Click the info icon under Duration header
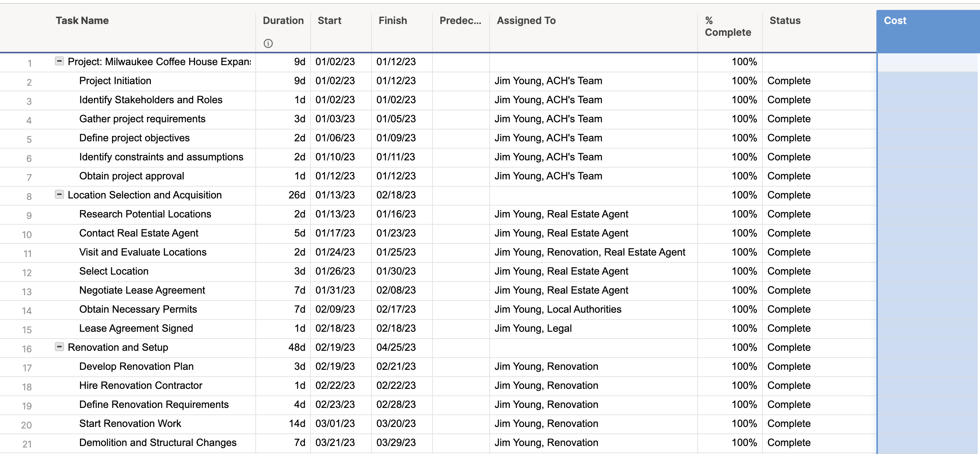The image size is (980, 454). click(x=269, y=44)
